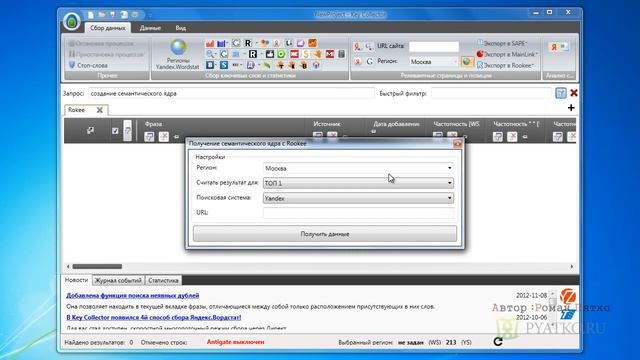The width and height of the screenshot is (640, 360).
Task: Focus the Запрос search input field
Action: 231,93
